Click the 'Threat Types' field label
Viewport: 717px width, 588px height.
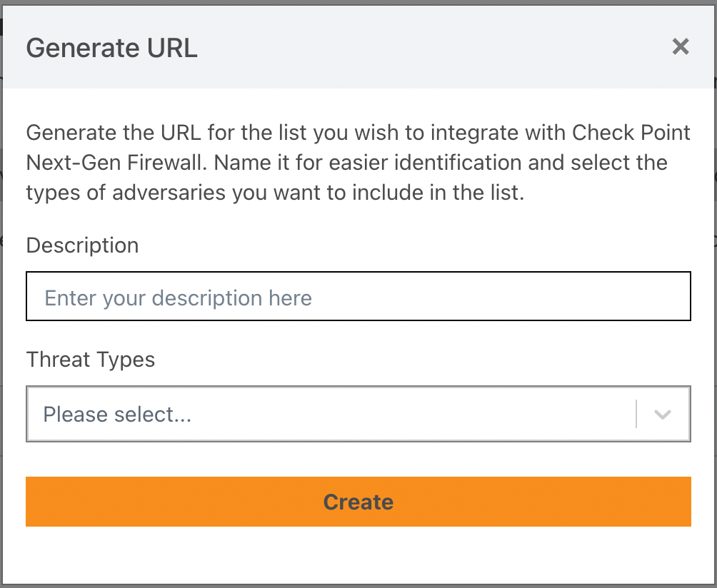pos(90,360)
